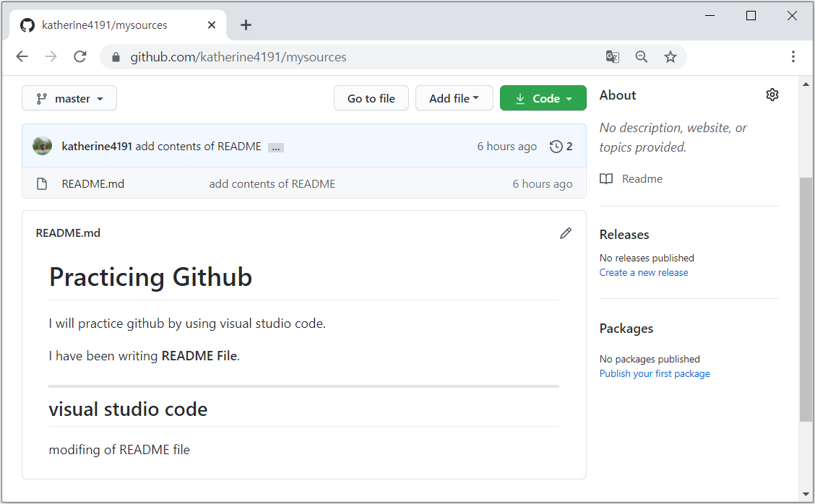
Task: Click 'No releases published' text
Action: pyautogui.click(x=647, y=258)
